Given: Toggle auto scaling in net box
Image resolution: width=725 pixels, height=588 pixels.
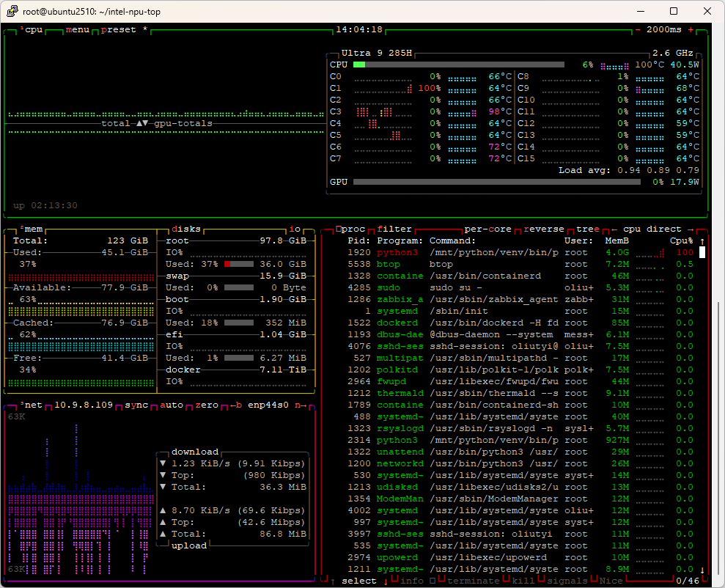Looking at the screenshot, I should [172, 405].
